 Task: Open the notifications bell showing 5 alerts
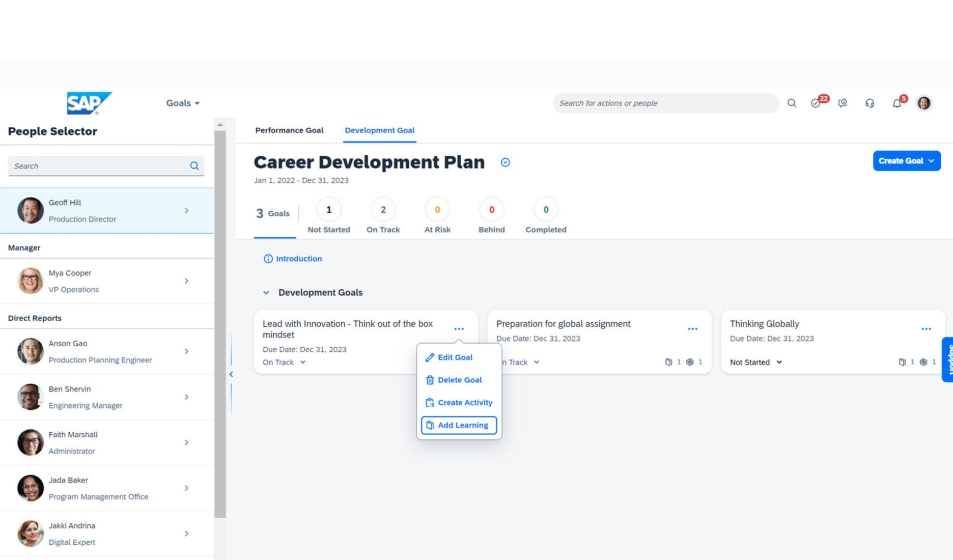point(897,103)
